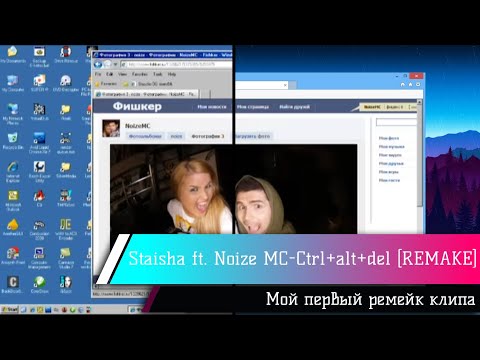Click the Favorites star button in browser toolbar

pos(106,84)
